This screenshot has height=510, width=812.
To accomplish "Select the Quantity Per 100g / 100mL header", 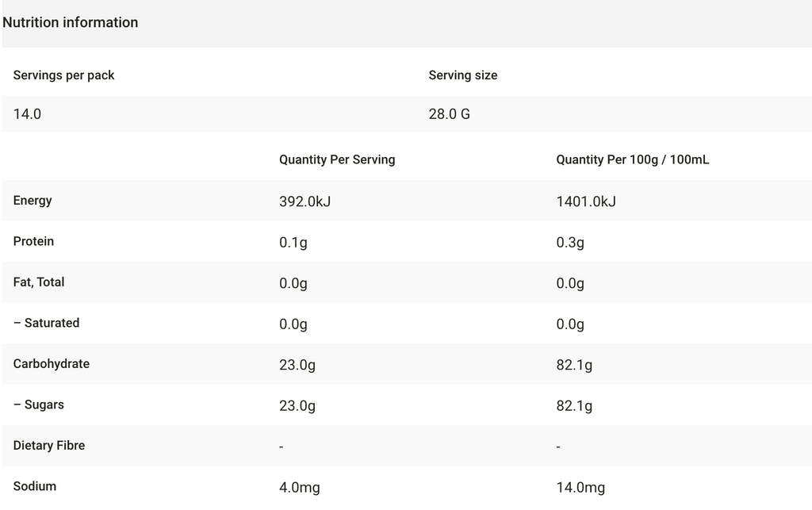I will tap(633, 159).
